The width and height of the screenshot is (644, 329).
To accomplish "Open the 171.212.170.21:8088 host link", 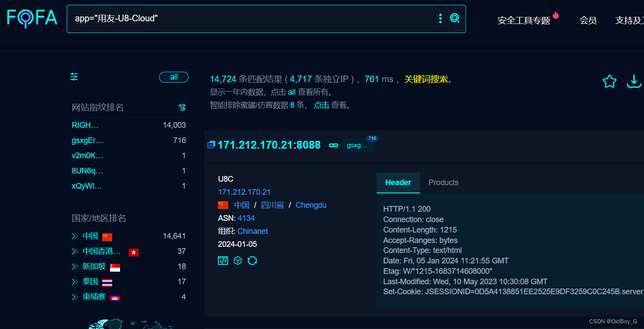I will pyautogui.click(x=269, y=145).
